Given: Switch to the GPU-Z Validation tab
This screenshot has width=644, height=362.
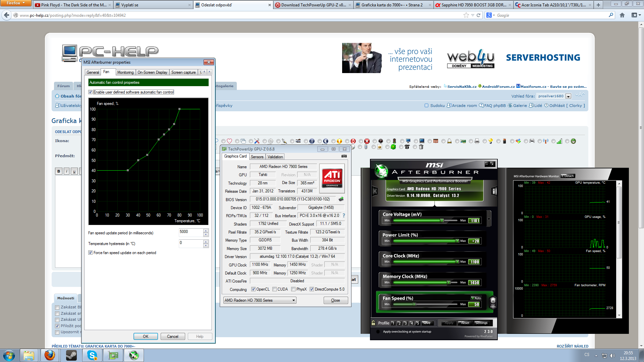Looking at the screenshot, I should 275,157.
